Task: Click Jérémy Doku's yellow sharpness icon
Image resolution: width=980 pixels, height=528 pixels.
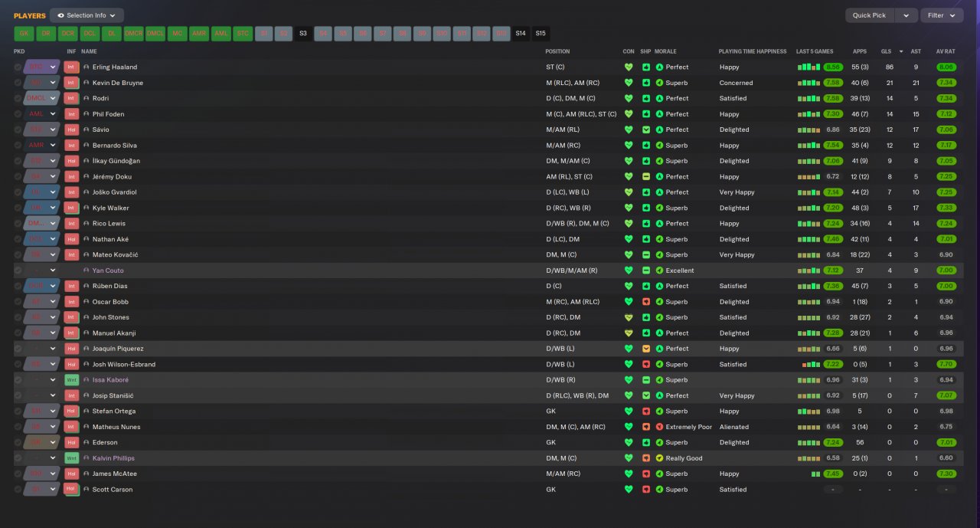Action: 646,177
